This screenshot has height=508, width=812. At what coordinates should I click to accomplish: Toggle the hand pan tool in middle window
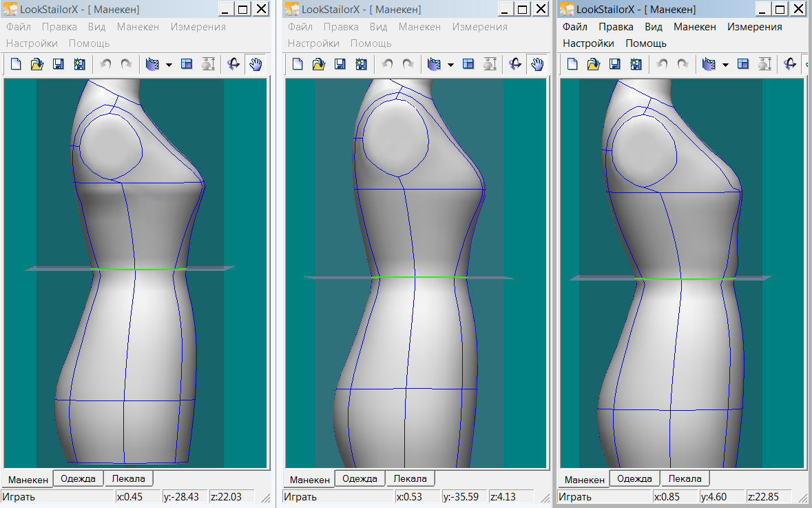pos(537,64)
